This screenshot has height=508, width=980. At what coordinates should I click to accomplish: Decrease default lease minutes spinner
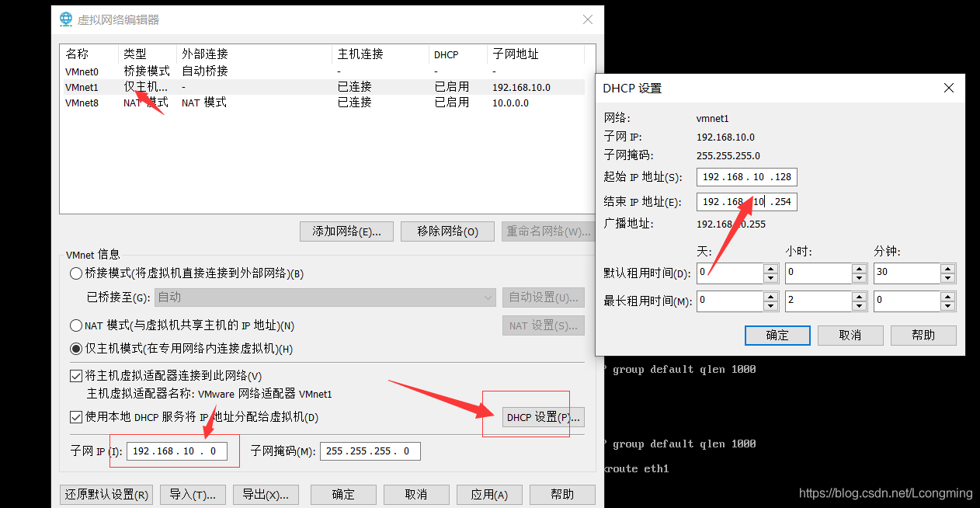pos(947,278)
